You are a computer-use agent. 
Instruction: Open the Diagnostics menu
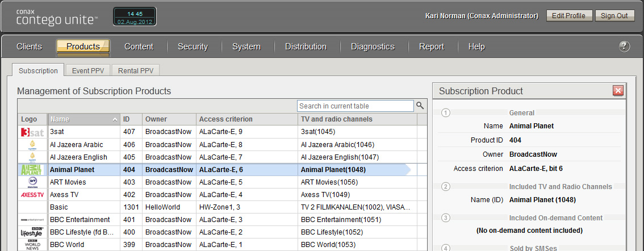373,47
